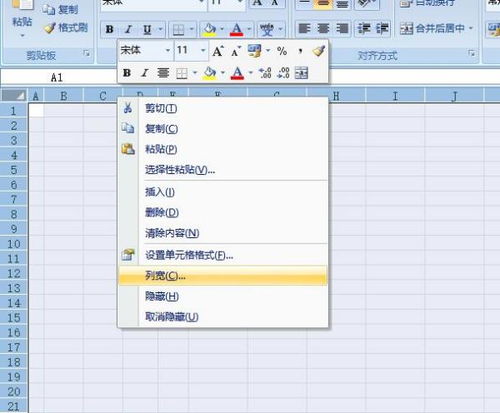Choose 插入(I) from the context menu
The width and height of the screenshot is (500, 413).
(223, 192)
